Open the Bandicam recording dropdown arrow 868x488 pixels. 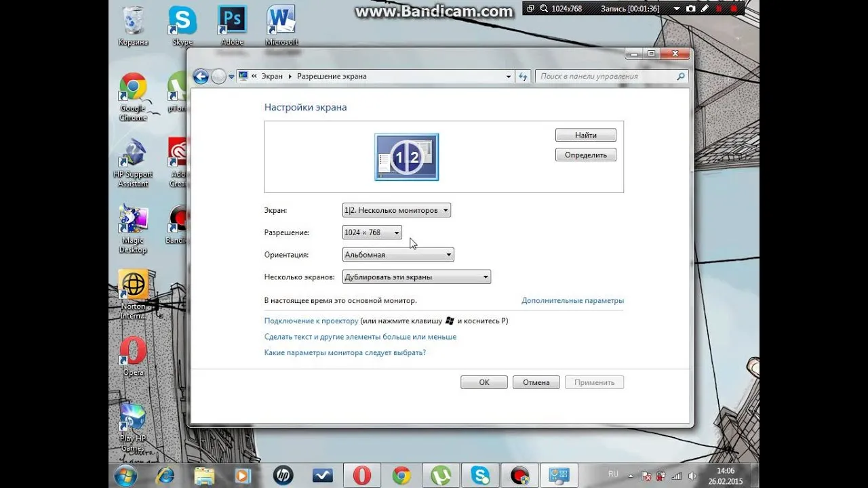676,9
